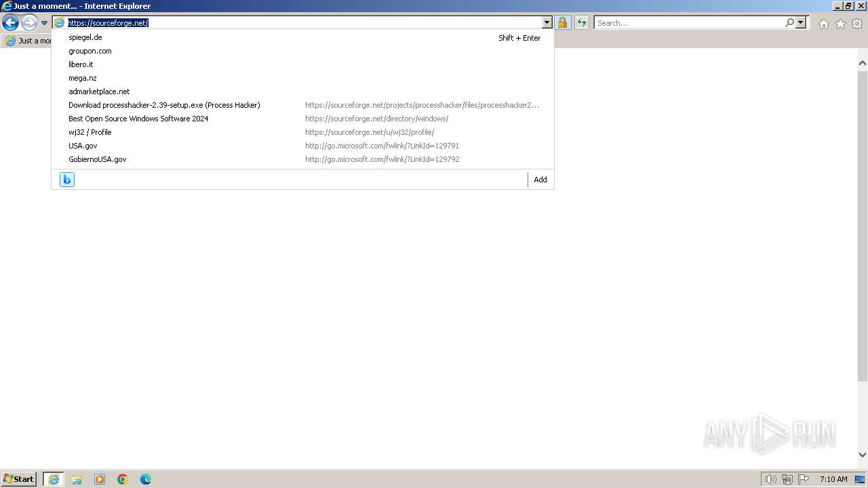The width and height of the screenshot is (868, 488).
Task: Click the magnifier search icon
Action: coord(789,23)
